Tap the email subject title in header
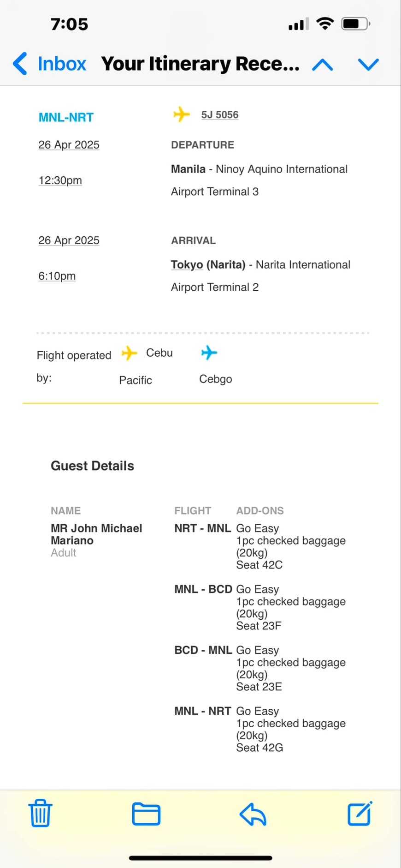 (200, 64)
